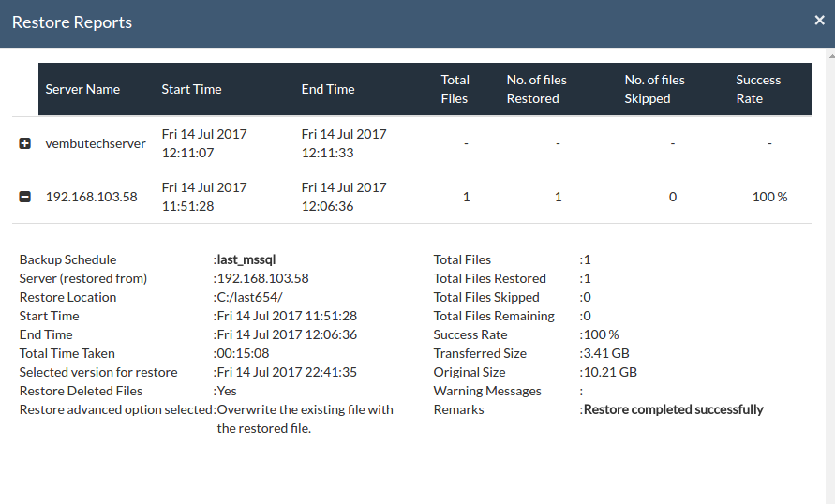835x504 pixels.
Task: Click the 3.41 GB transferred size value
Action: [x=606, y=353]
